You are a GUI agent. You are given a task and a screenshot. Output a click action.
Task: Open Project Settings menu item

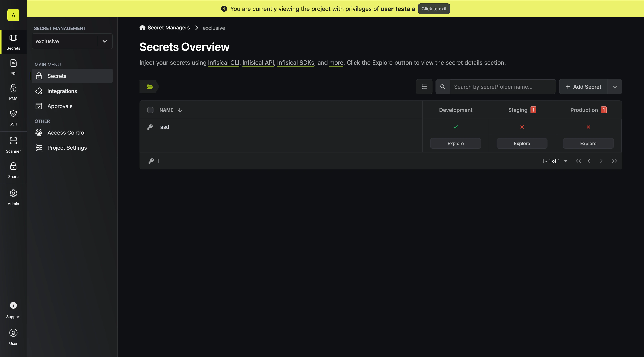[x=72, y=148]
